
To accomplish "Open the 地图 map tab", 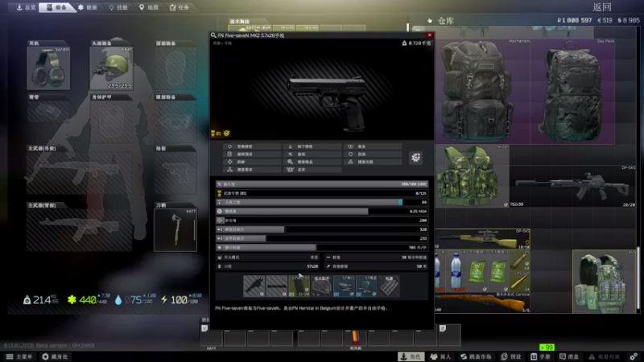I will 149,7.
